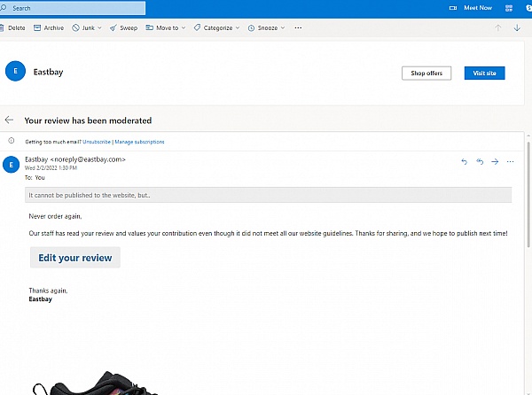Reply to the Eastbay email

464,161
